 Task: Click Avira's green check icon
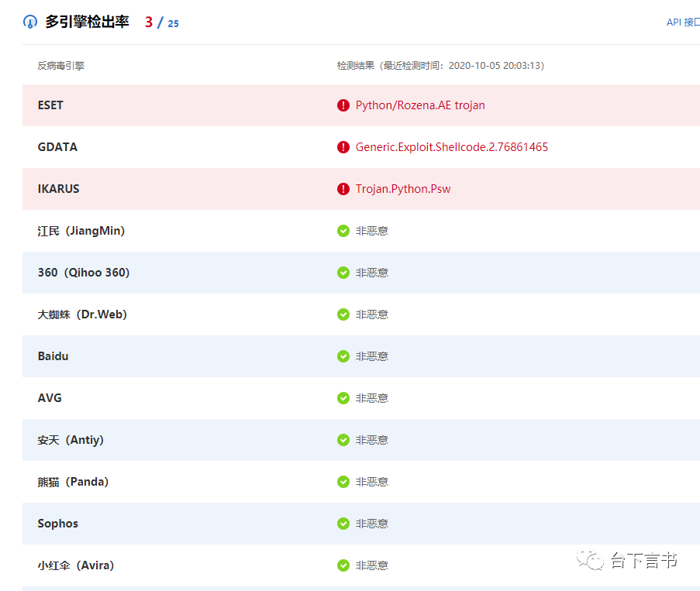[343, 565]
